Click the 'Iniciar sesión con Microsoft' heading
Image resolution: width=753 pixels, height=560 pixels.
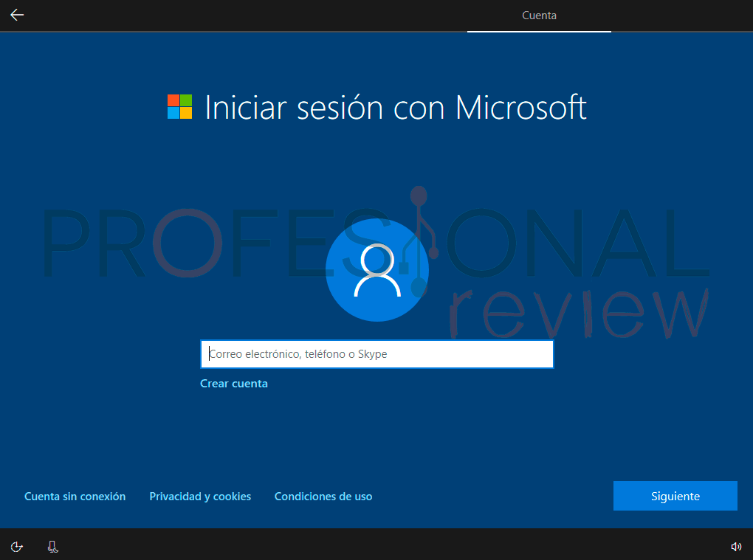click(395, 108)
